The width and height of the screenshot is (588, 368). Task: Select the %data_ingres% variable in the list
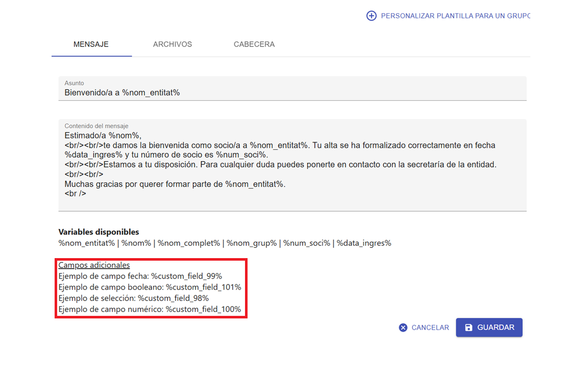click(x=364, y=243)
